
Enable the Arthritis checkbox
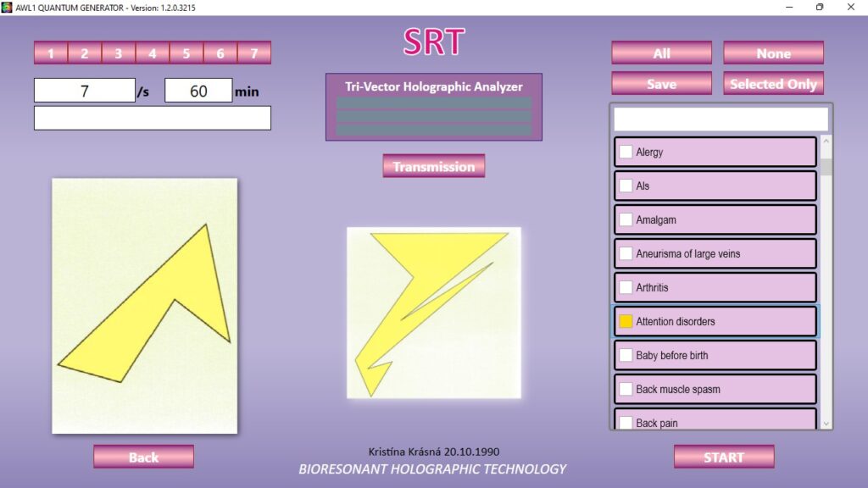626,288
